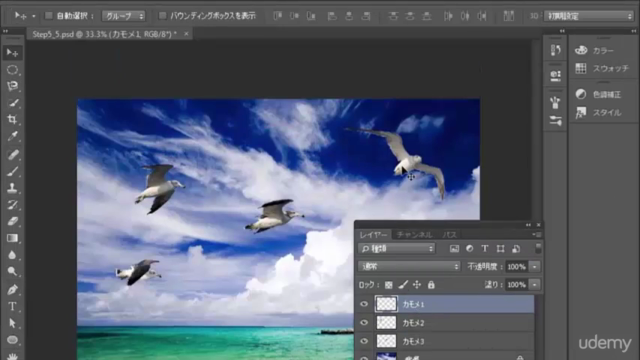Filter layers by adjustment layers icon

coord(470,249)
